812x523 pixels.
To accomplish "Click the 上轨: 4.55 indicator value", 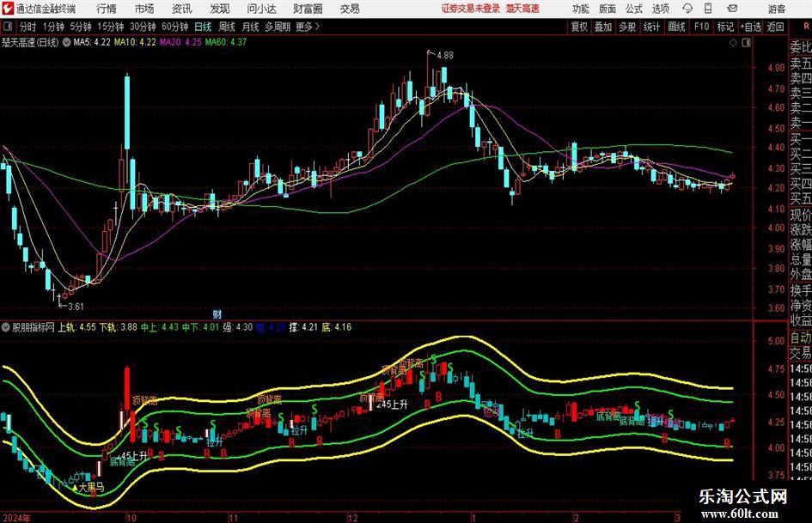I will pos(76,327).
